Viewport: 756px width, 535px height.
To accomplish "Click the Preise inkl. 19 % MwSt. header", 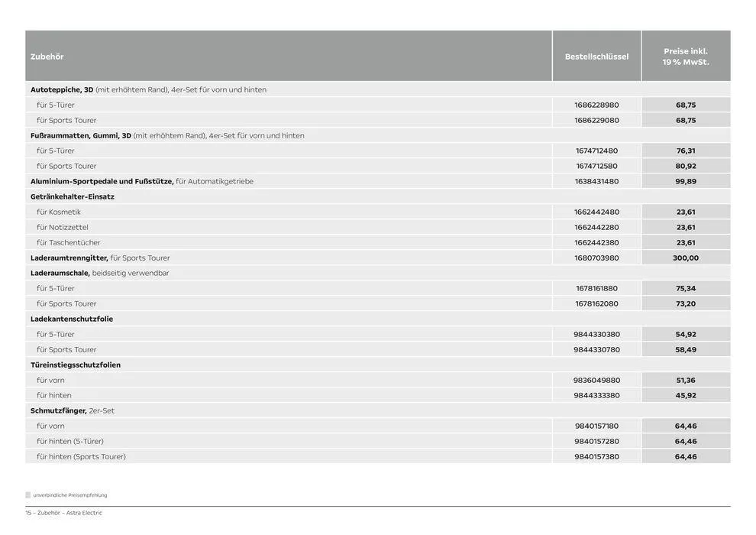I will (x=685, y=57).
